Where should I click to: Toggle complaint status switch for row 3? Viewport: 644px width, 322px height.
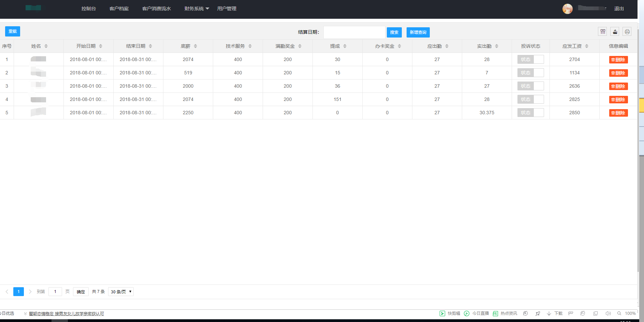click(x=531, y=86)
